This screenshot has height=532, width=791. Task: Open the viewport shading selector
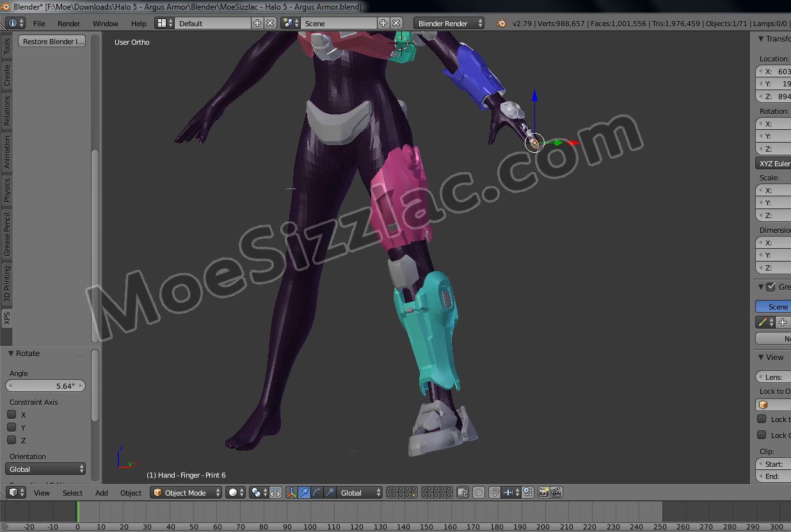[236, 492]
